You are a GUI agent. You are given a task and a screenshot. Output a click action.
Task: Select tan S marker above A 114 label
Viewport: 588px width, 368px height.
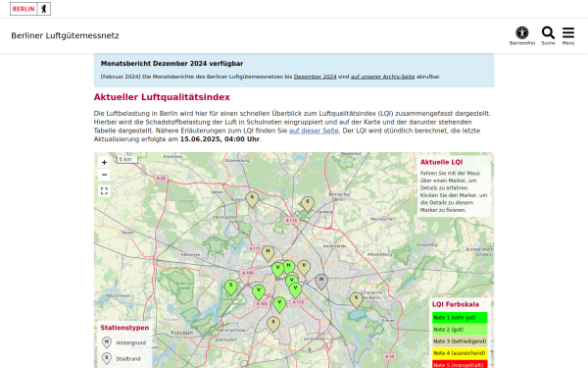click(x=308, y=204)
